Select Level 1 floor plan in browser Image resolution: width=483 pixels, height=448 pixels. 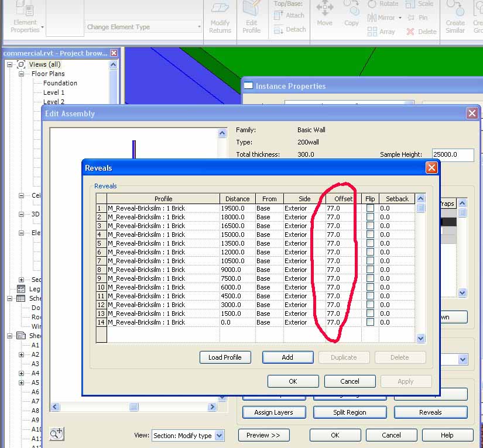54,92
